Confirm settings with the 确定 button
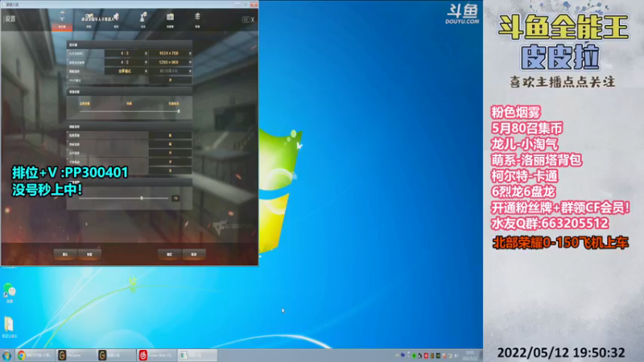This screenshot has height=362, width=644. 169,254
